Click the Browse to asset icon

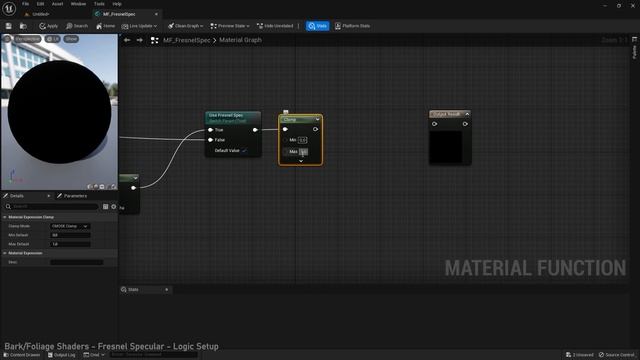coord(23,26)
